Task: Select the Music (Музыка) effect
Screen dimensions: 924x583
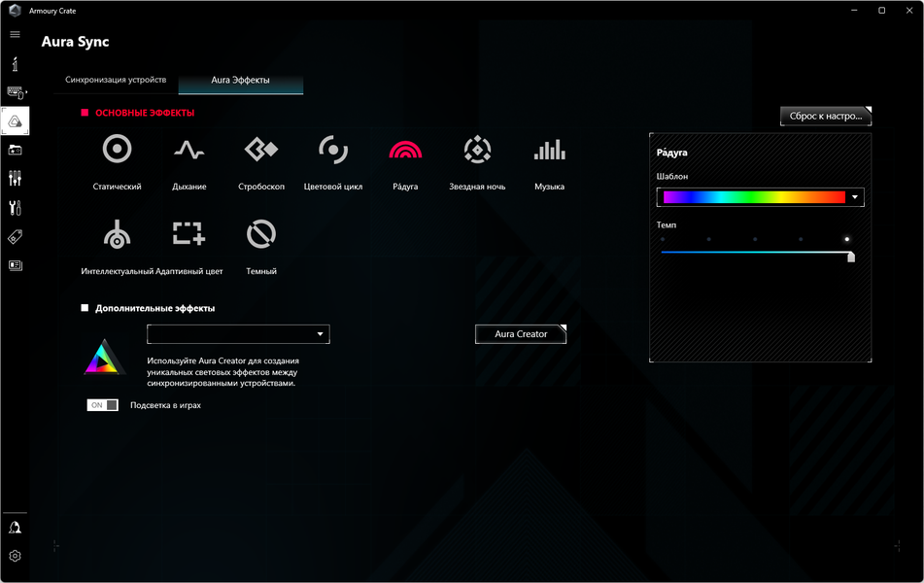Action: (x=549, y=150)
